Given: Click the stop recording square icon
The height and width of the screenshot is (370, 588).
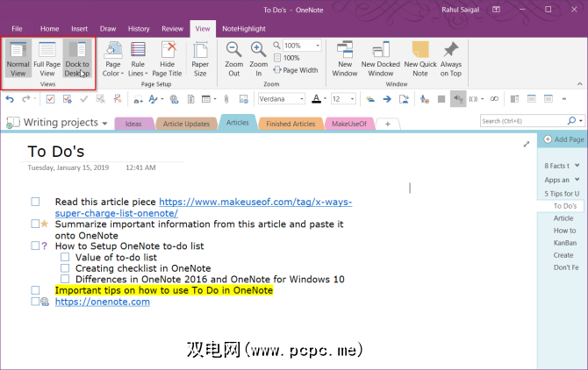Looking at the screenshot, I should coord(441,99).
